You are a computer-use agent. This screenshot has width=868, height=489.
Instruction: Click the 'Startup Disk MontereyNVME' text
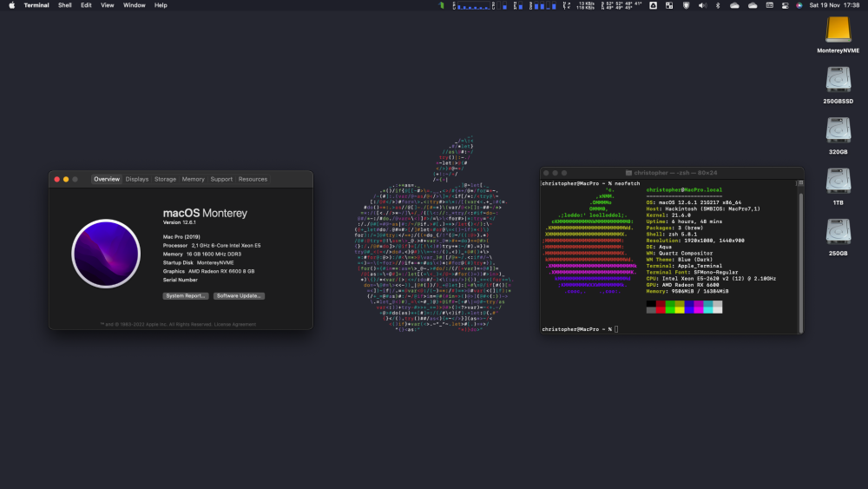(x=198, y=262)
